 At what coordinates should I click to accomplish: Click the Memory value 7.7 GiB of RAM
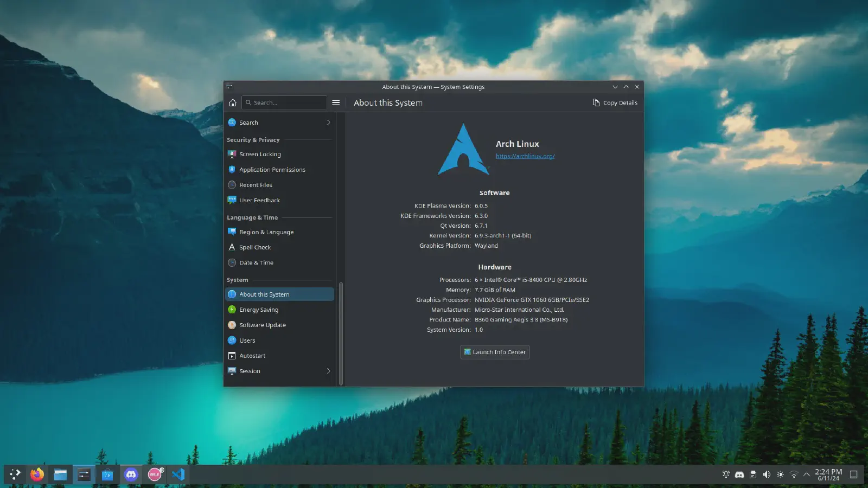pos(495,290)
